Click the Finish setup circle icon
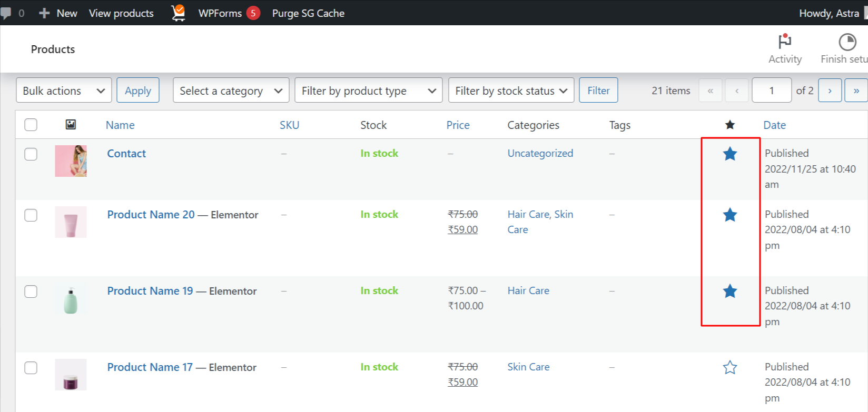Viewport: 868px width, 412px height. click(x=847, y=42)
